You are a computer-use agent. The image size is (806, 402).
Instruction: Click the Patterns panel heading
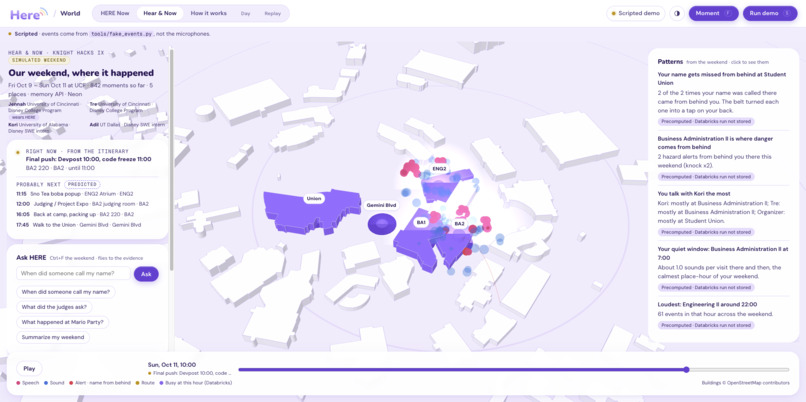[670, 61]
